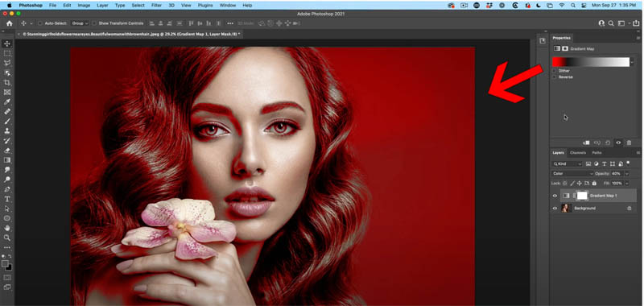Screen dimensions: 644x306
Task: Enable the Dither checkbox
Action: (x=555, y=71)
